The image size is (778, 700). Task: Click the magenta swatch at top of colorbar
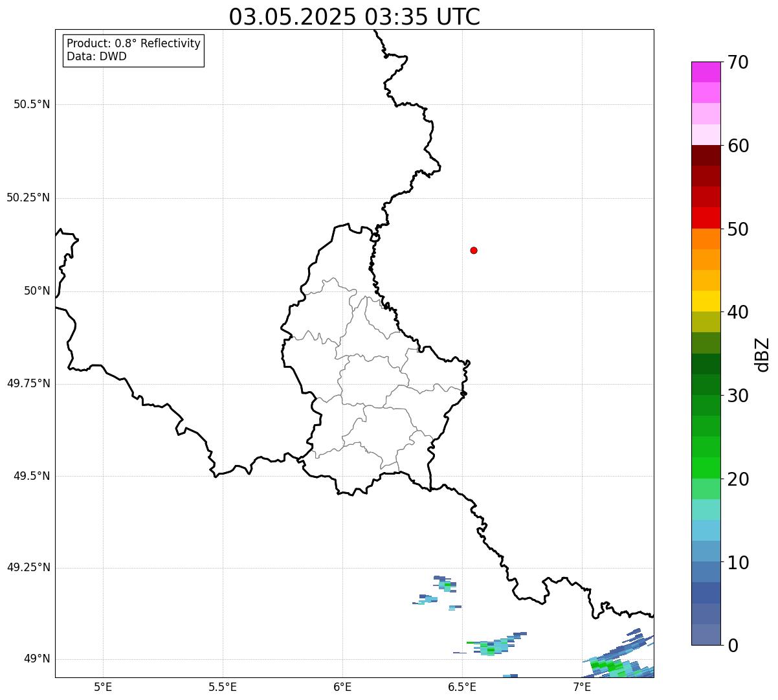pos(706,72)
